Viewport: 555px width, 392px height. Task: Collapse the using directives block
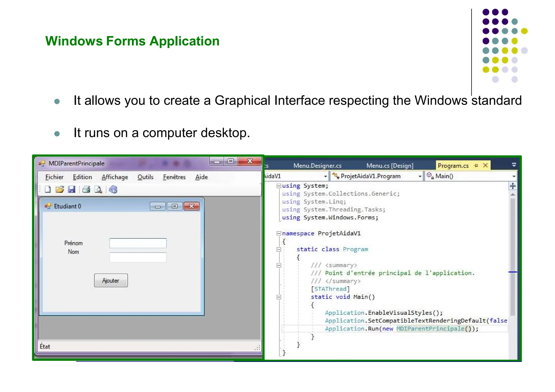(279, 186)
